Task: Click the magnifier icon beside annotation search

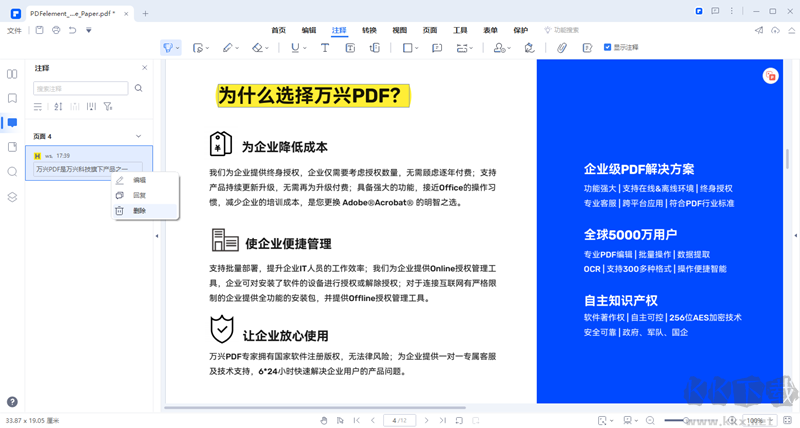Action: 139,89
